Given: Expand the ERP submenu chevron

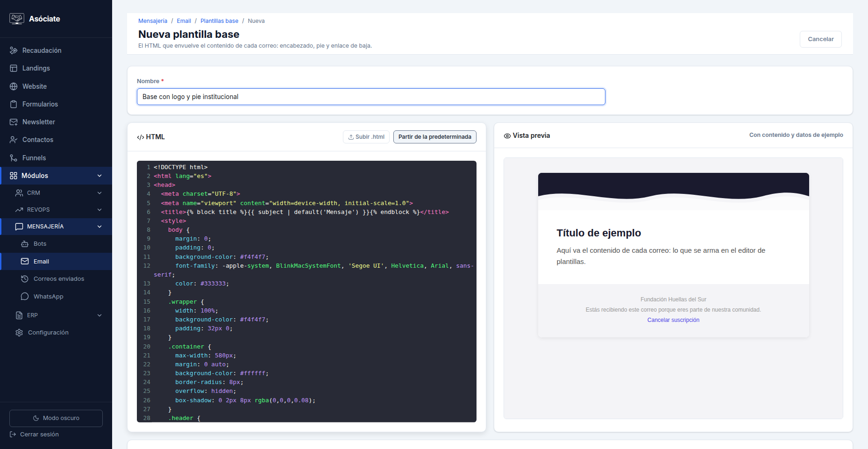Looking at the screenshot, I should 100,315.
